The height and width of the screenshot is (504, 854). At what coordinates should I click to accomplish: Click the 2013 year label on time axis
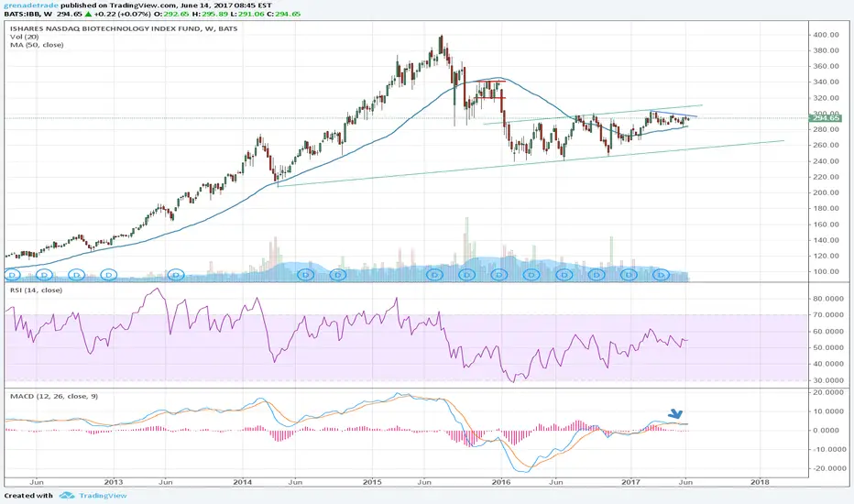[114, 482]
